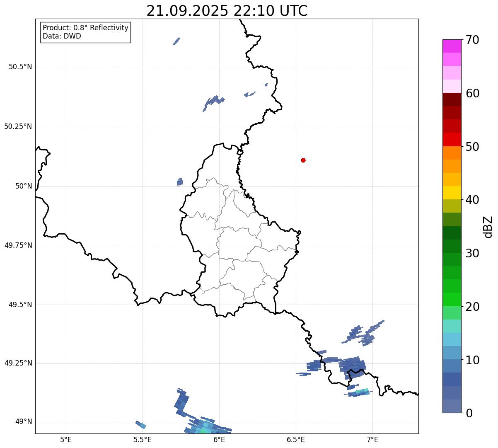The height and width of the screenshot is (448, 498).
Task: Click the '5.5°E' longitude label
Action: coord(143,439)
